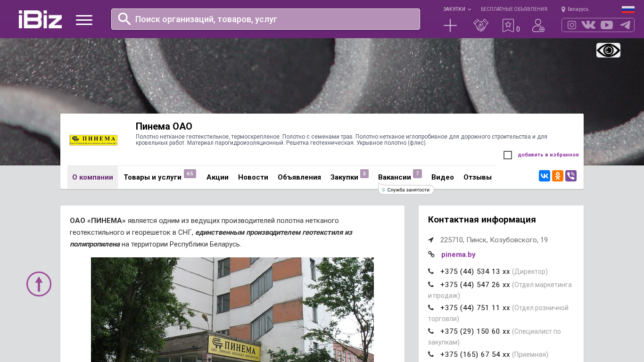Open the Акции tab
The width and height of the screenshot is (644, 362).
pyautogui.click(x=217, y=177)
